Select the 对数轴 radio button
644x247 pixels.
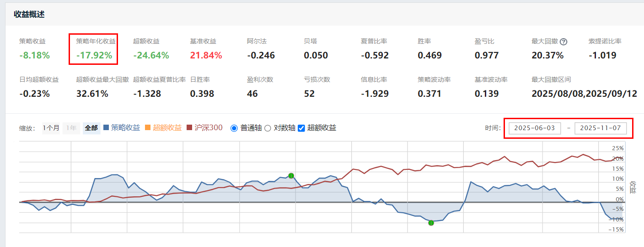(268, 128)
